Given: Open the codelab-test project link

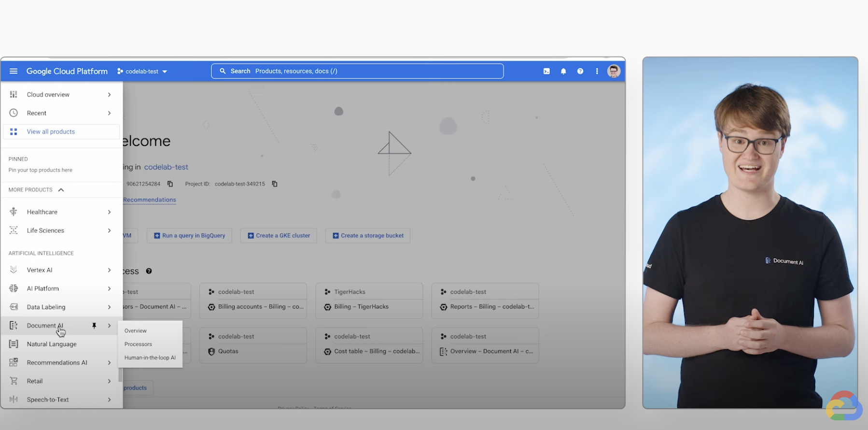Looking at the screenshot, I should [166, 167].
